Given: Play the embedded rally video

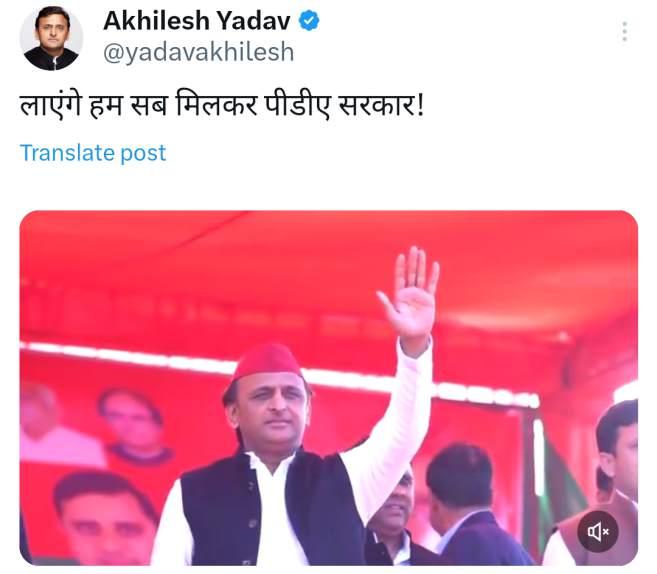Looking at the screenshot, I should (x=328, y=388).
